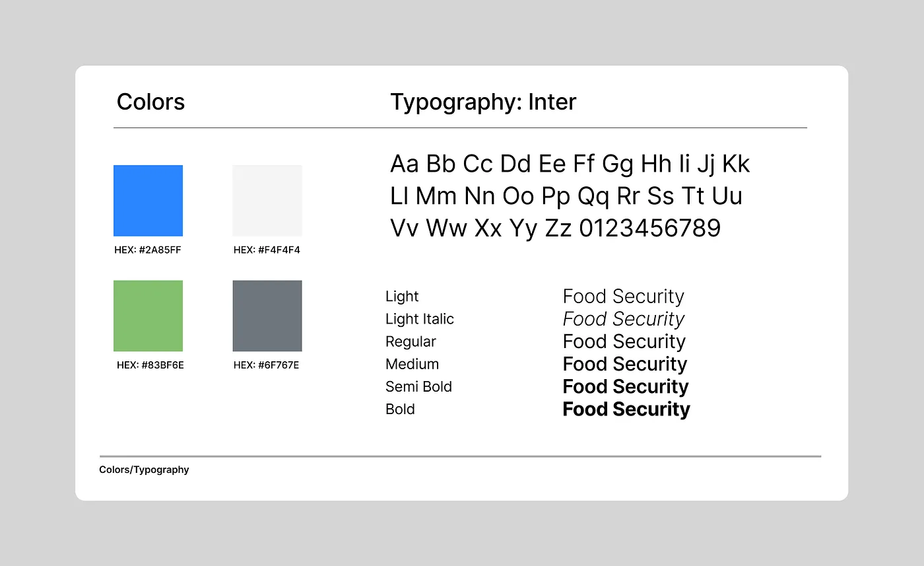Click the boldest Food Security sample
The width and height of the screenshot is (924, 566).
coord(626,409)
